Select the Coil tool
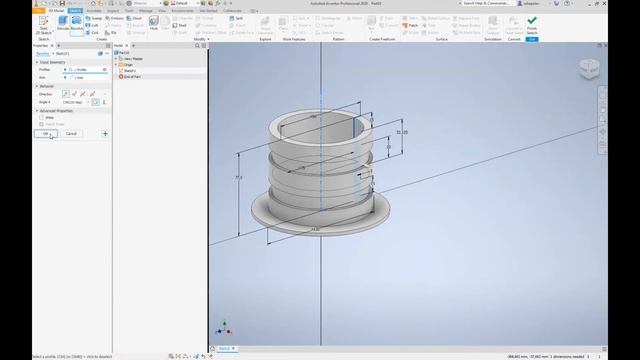The height and width of the screenshot is (360, 640). coord(92,32)
